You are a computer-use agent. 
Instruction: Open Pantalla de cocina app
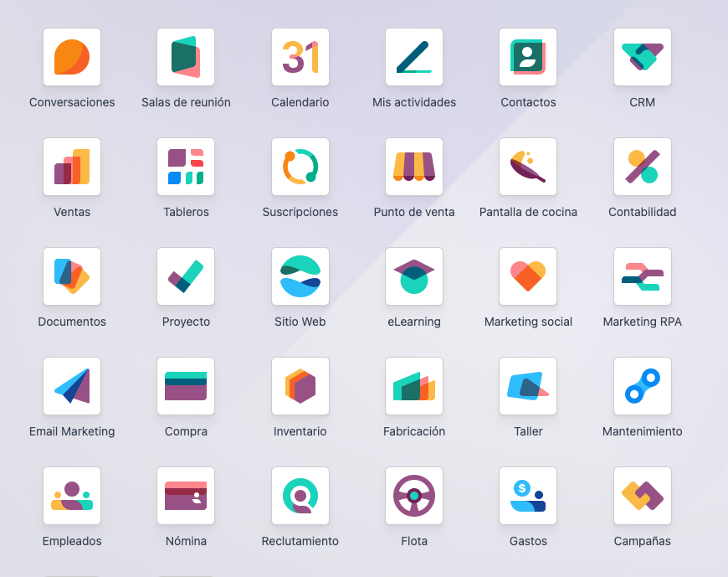[x=528, y=167]
